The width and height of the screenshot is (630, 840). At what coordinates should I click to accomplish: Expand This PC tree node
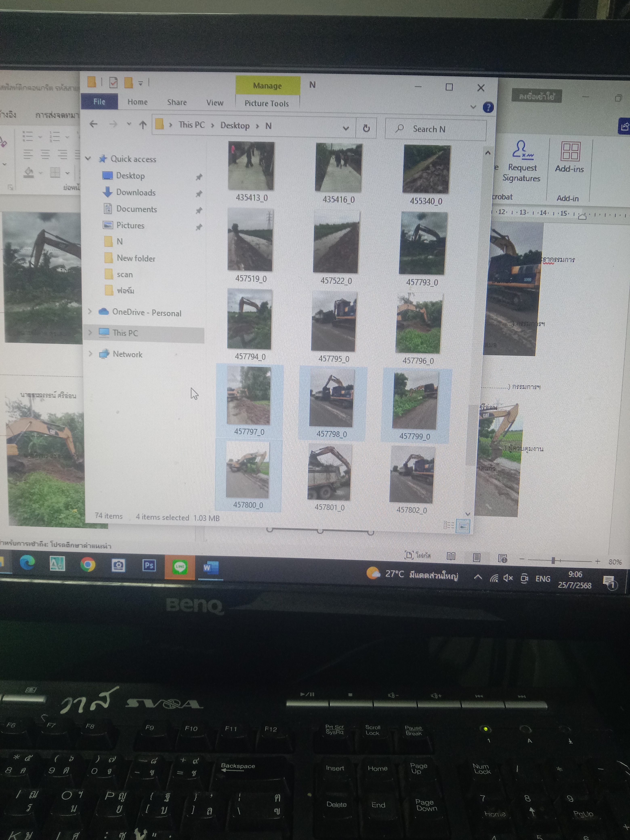tap(90, 332)
